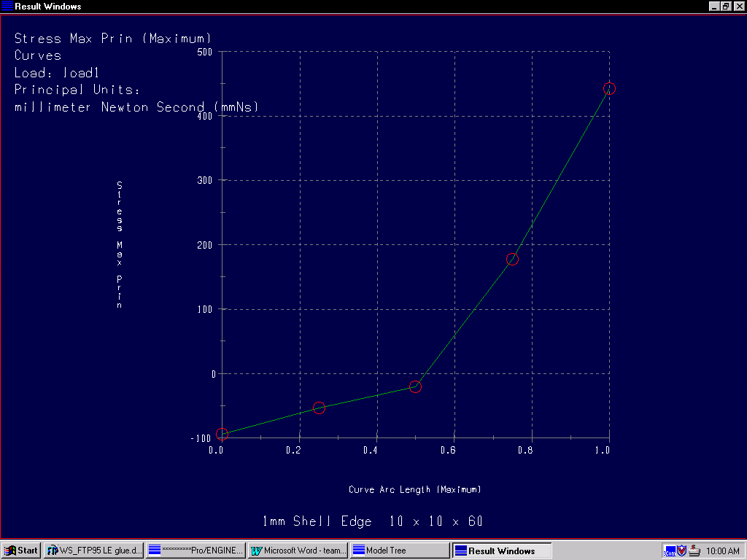Click the printer/device icon in system tray

point(694,551)
